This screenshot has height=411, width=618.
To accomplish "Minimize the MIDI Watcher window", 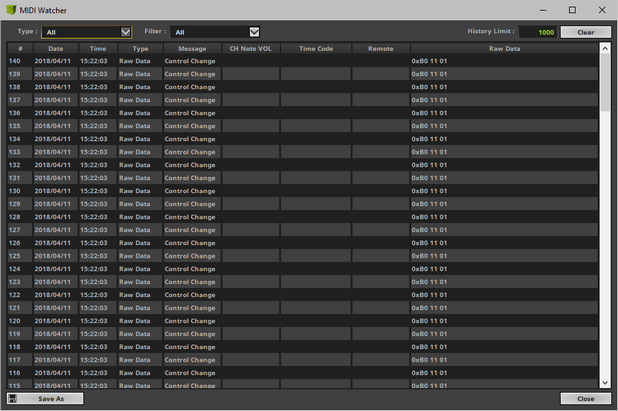I will pos(543,10).
